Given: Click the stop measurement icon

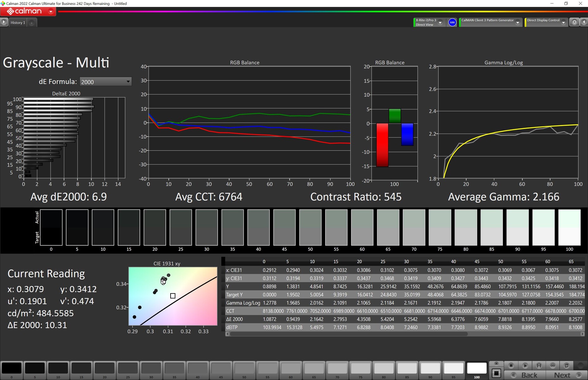Looking at the screenshot, I should click(511, 365).
